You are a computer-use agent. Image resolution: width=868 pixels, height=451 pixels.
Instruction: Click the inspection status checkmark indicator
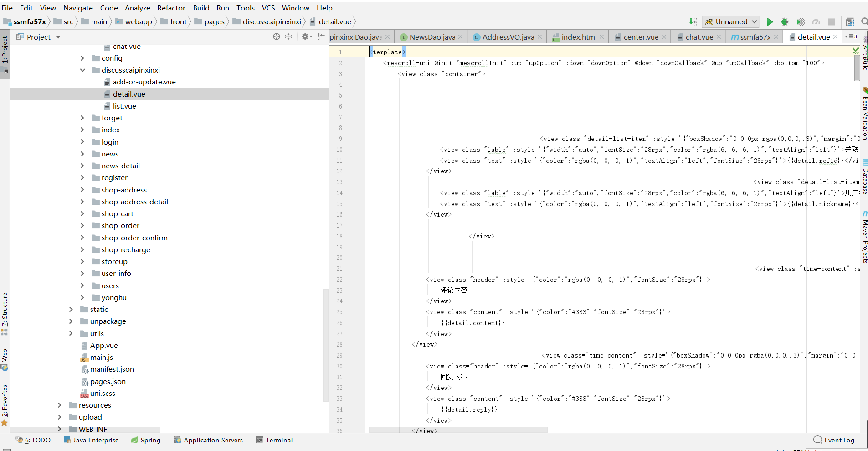pos(856,51)
